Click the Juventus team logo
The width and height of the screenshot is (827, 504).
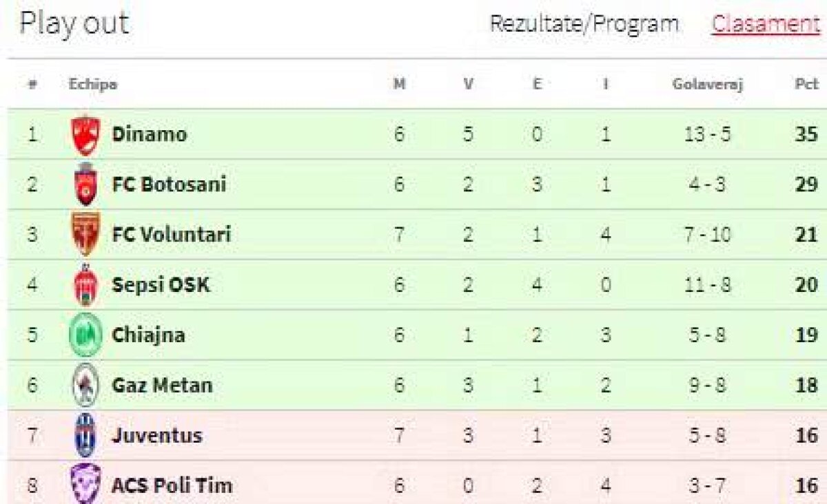[85, 435]
